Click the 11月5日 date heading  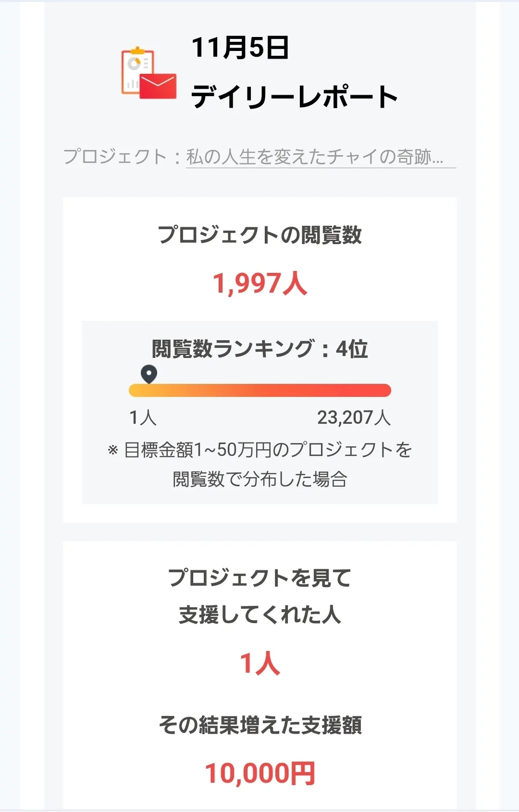240,48
